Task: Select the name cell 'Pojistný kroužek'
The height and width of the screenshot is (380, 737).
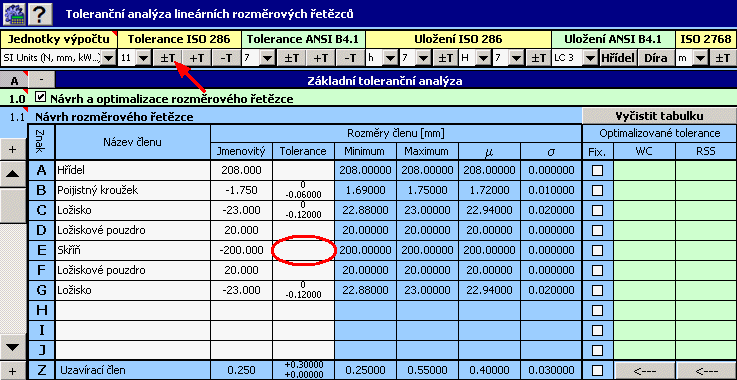Action: click(x=133, y=190)
